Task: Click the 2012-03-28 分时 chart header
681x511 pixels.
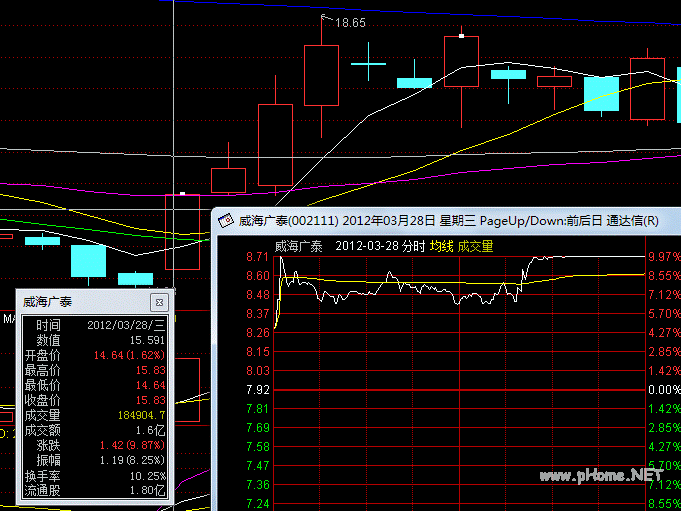Action: tap(380, 247)
